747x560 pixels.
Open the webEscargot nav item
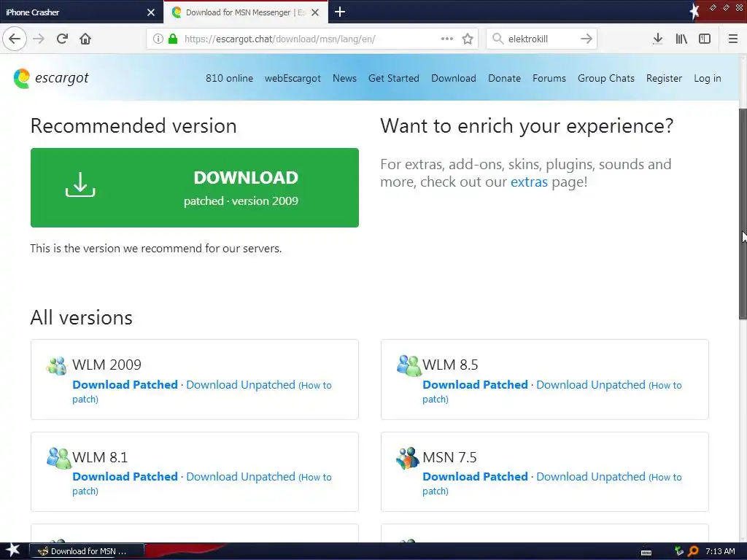293,78
